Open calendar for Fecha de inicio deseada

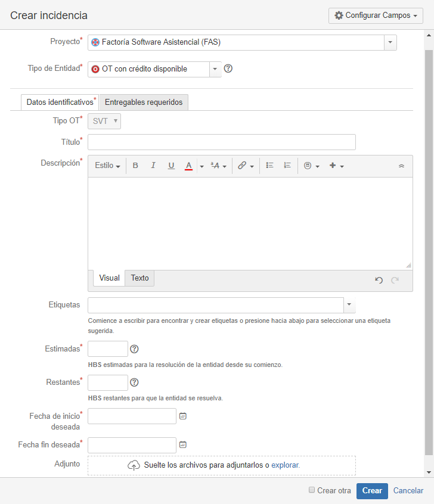pos(183,416)
